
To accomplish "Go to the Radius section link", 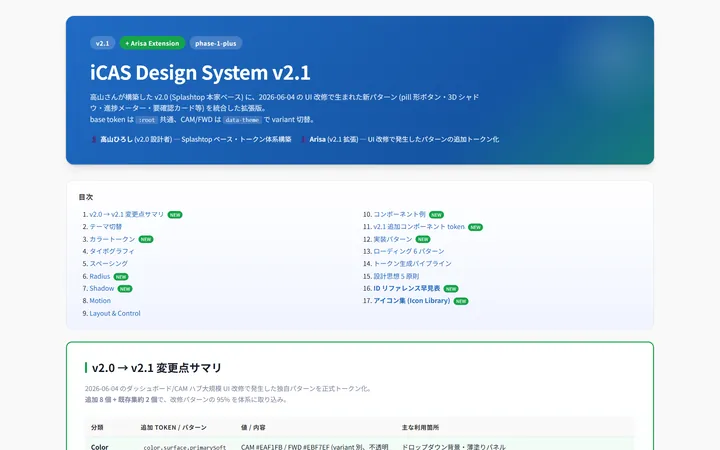I will [x=100, y=276].
